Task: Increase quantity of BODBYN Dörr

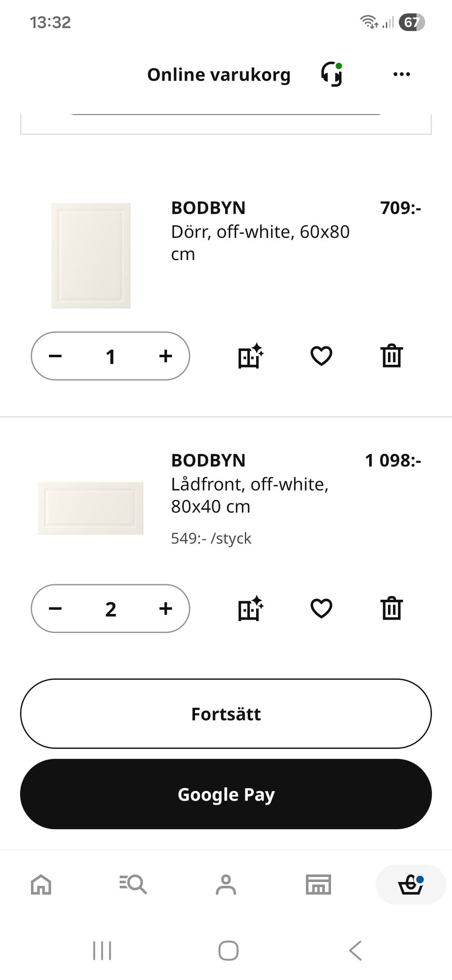Action: [x=165, y=356]
